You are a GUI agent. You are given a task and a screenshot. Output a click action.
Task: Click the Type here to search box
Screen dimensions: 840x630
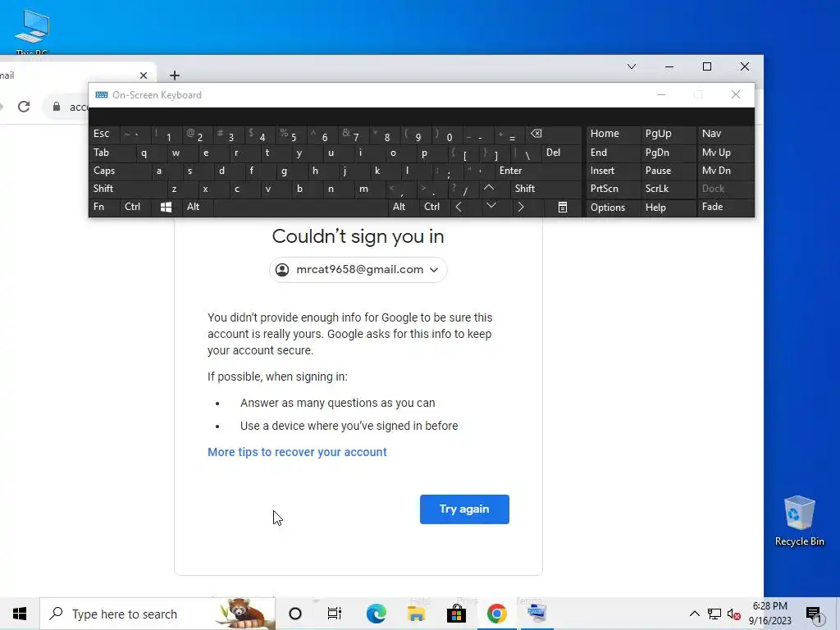point(158,614)
